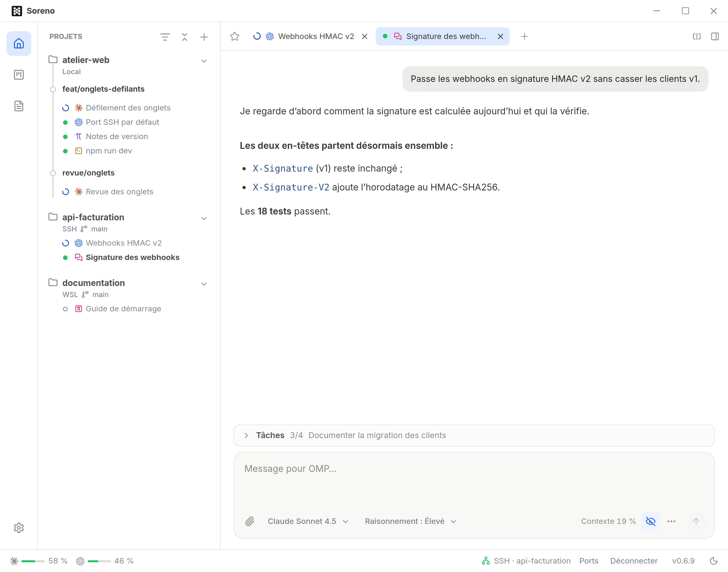Open a new tab with plus
The width and height of the screenshot is (728, 572).
point(525,36)
